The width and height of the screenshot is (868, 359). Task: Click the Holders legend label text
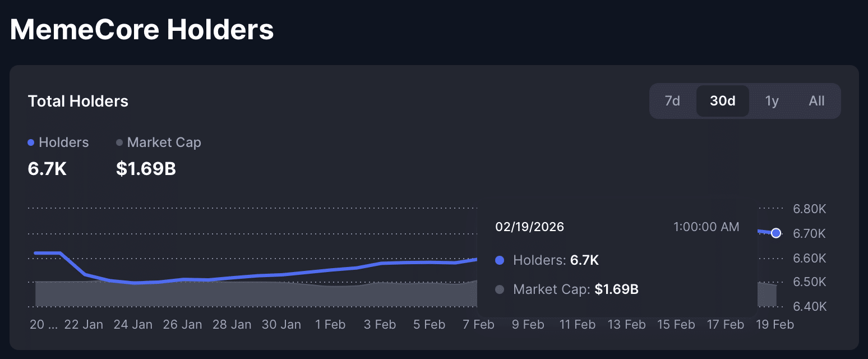[63, 142]
